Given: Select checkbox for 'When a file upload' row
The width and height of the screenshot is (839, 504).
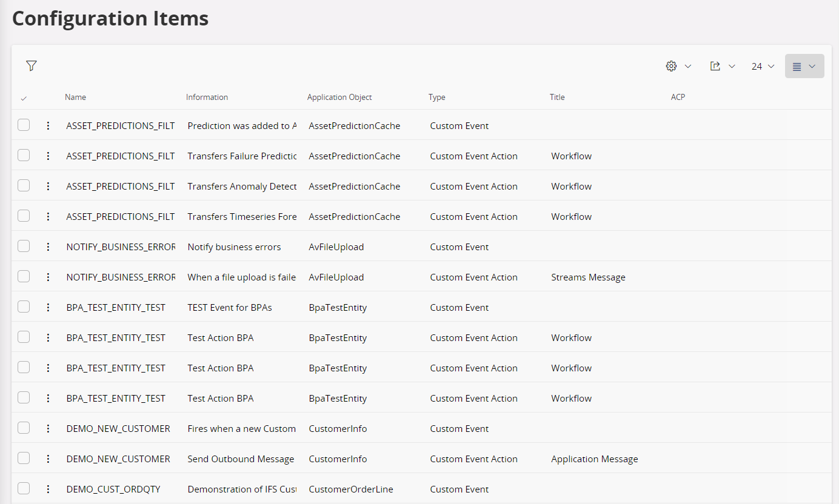Looking at the screenshot, I should point(24,277).
